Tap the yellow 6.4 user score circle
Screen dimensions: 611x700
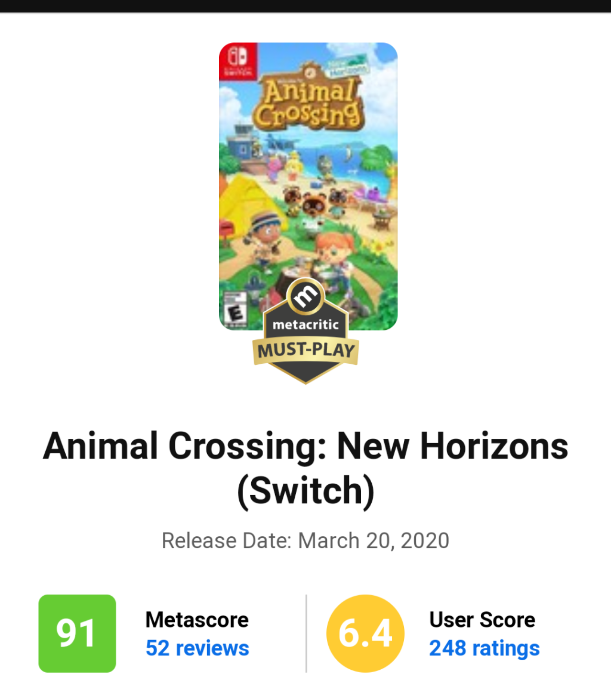pos(365,633)
